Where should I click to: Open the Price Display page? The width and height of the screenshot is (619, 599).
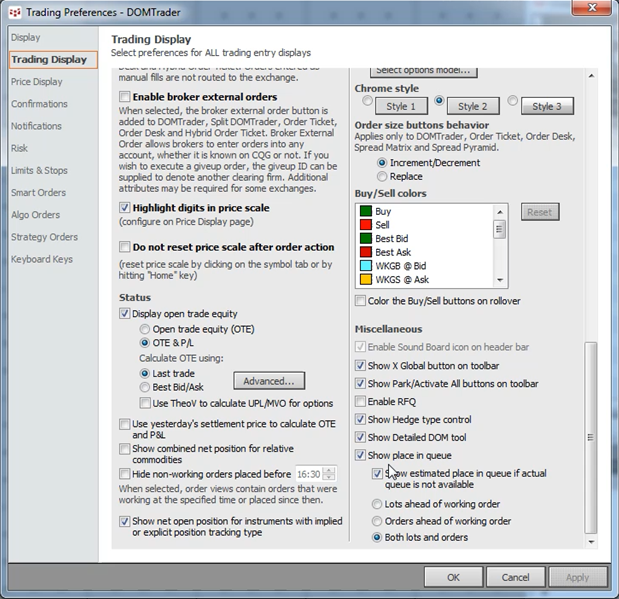click(37, 82)
